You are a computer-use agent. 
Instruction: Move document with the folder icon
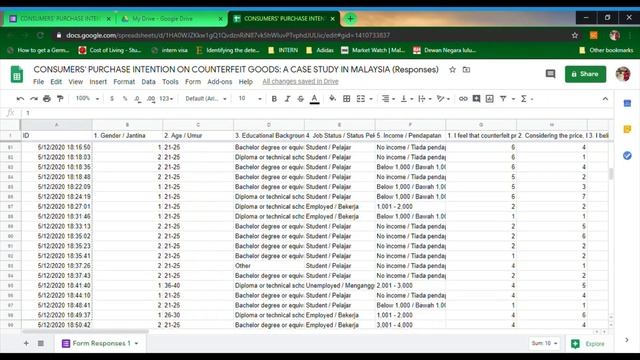click(x=466, y=70)
